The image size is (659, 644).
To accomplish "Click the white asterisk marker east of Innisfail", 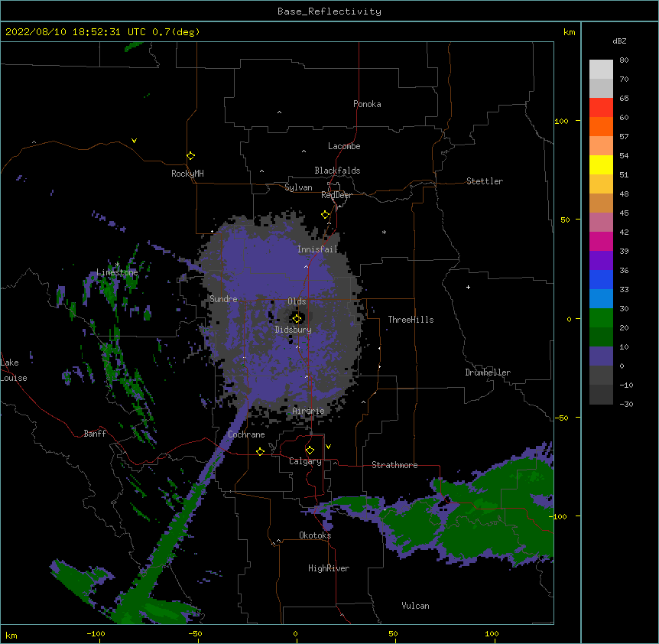I will click(384, 232).
